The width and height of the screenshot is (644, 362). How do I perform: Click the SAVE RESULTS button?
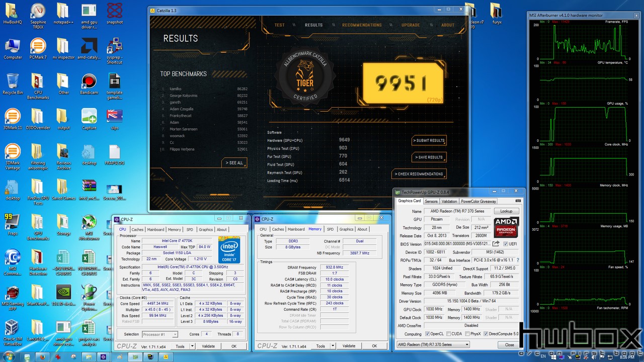(x=429, y=157)
